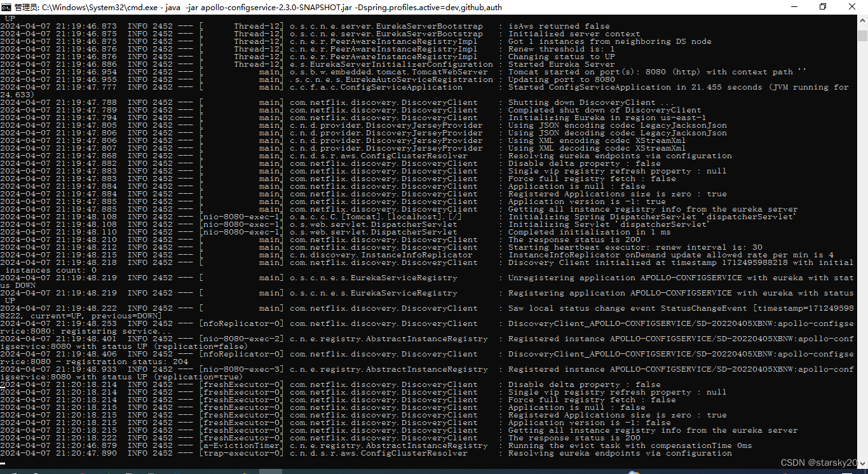Click 'Started ConfigServiceApplication in 21.455 seconds' message
This screenshot has height=474, width=868.
pos(678,87)
